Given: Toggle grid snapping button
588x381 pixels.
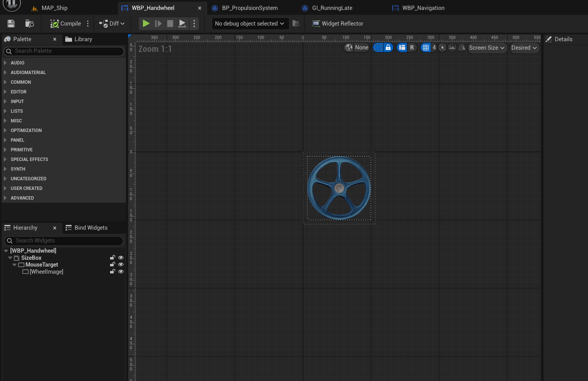Looking at the screenshot, I should click(x=426, y=48).
